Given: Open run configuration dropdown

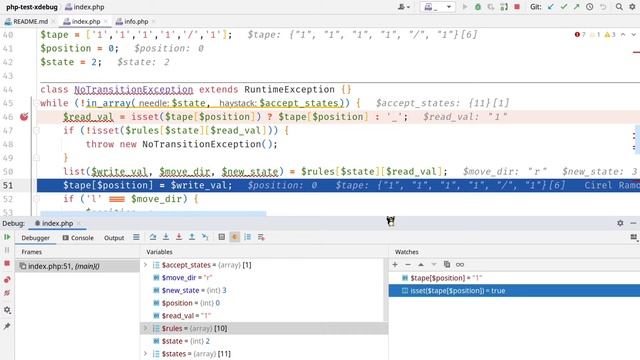Looking at the screenshot, I should [x=439, y=7].
